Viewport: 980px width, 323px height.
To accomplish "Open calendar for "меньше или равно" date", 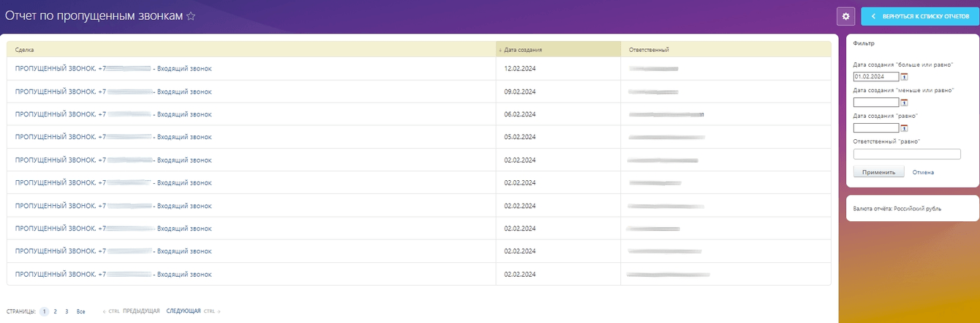I will coord(905,103).
